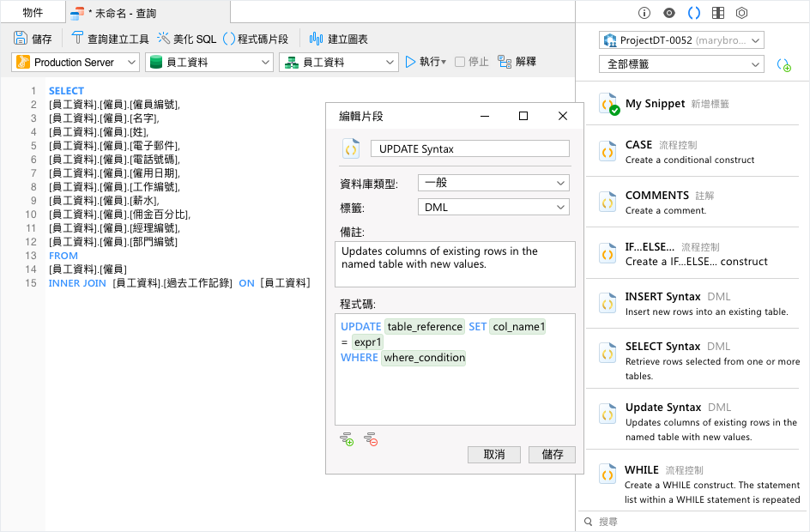
Task: Click the line with [佣金百分比]
Action: pos(120,215)
